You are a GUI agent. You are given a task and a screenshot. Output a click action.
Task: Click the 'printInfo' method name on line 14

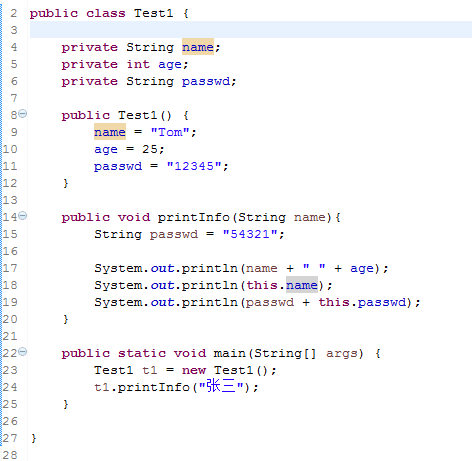point(193,217)
